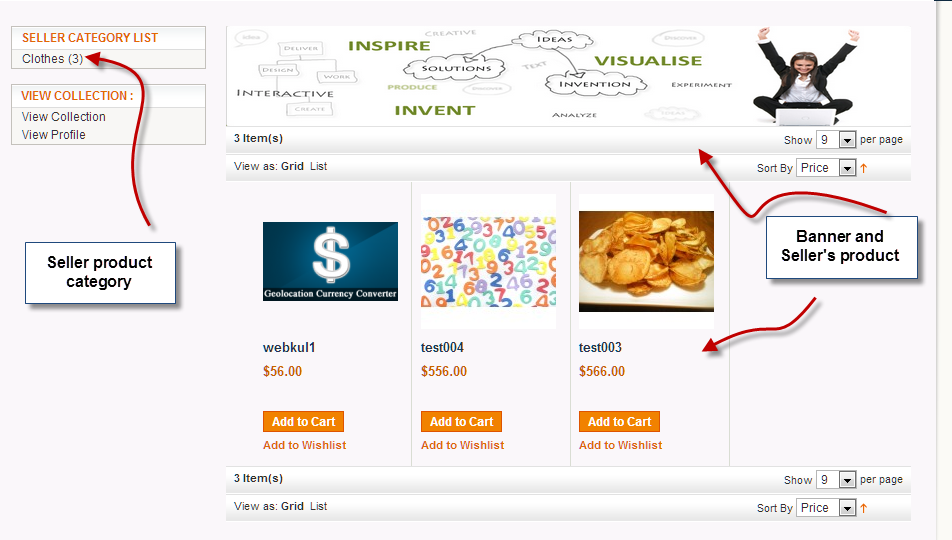The height and width of the screenshot is (540, 952).
Task: Add test003 to wishlist
Action: tap(620, 445)
